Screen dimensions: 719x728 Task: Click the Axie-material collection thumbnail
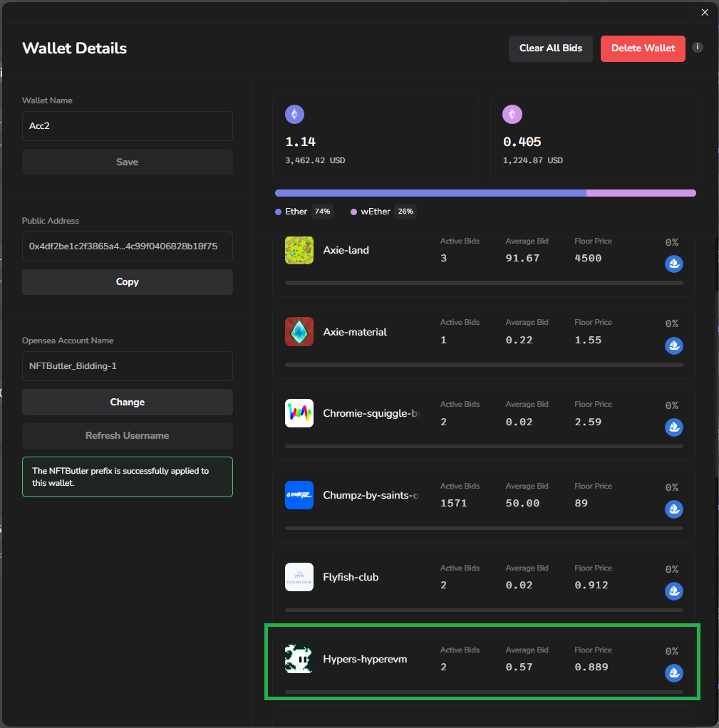[299, 332]
